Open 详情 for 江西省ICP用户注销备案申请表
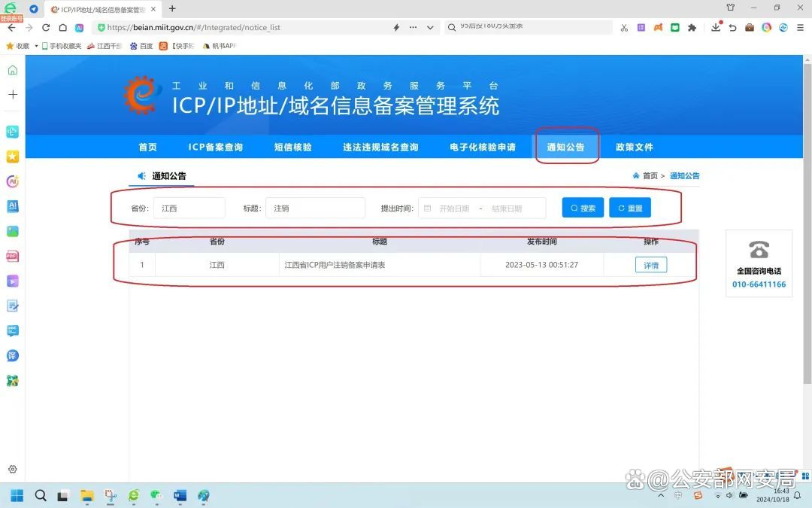Screen dimensions: 812x508 coord(650,264)
